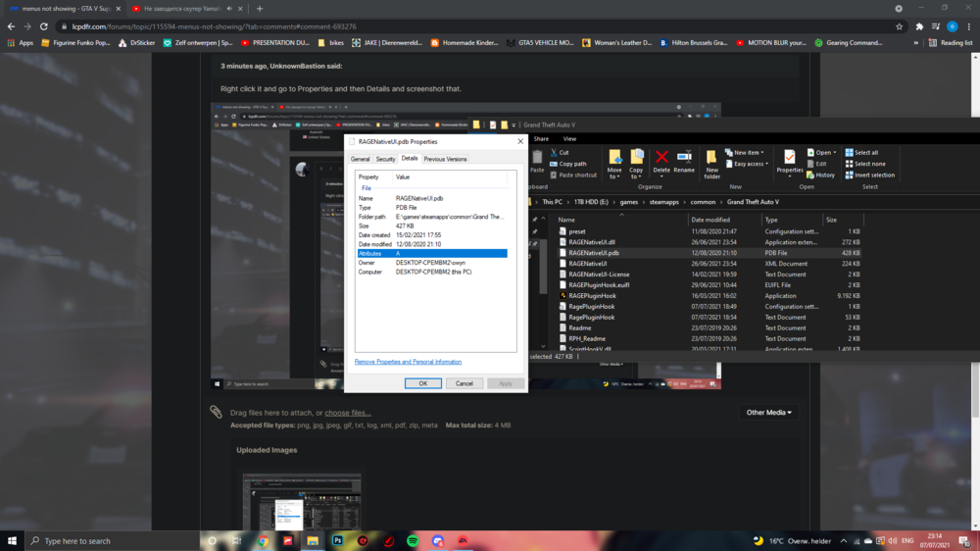Screen dimensions: 980x551
Task: Click Select none in the Select group
Action: pos(865,164)
